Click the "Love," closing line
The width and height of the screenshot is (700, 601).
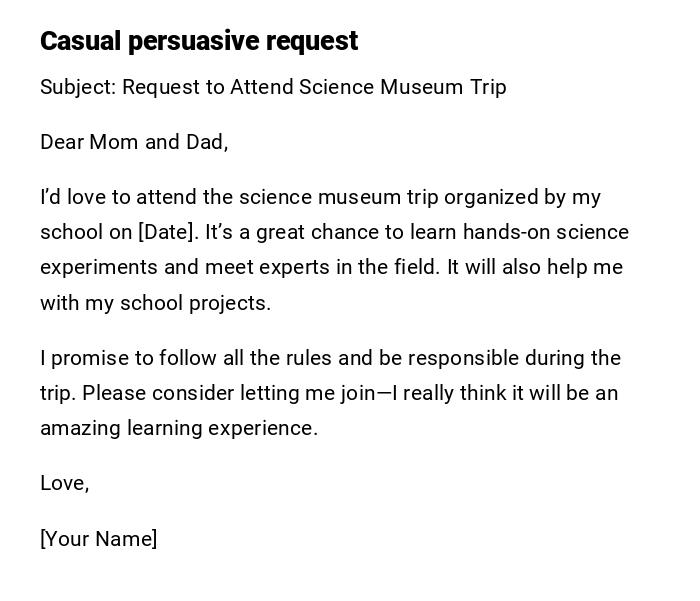click(x=64, y=483)
